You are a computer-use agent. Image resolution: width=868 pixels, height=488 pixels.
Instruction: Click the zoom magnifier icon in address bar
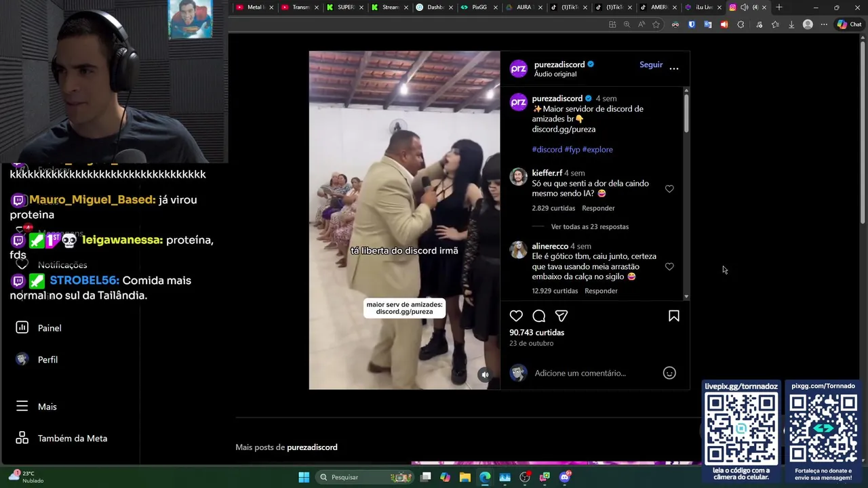[x=627, y=24]
